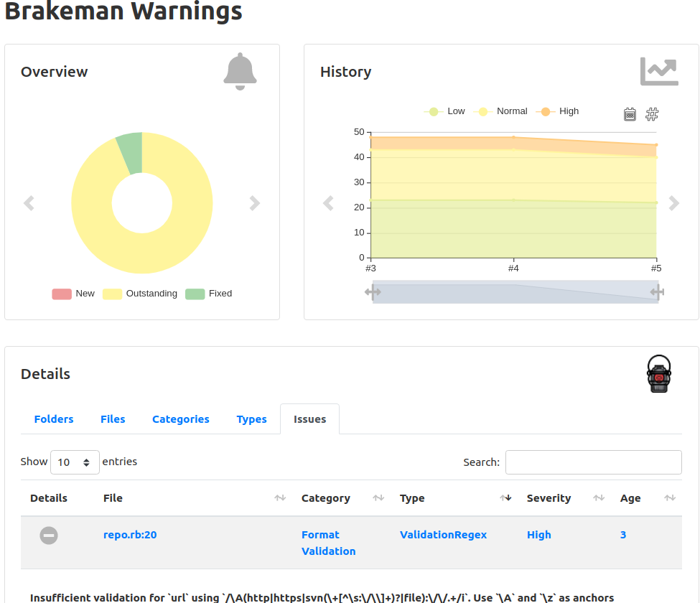Click the left handle of History zoom slider
This screenshot has height=603, width=700.
point(373,292)
